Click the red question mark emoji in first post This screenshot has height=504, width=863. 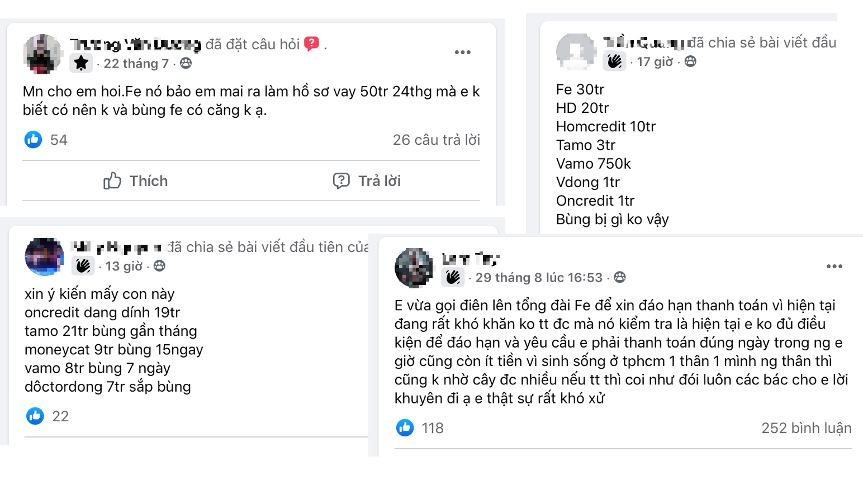pos(312,42)
